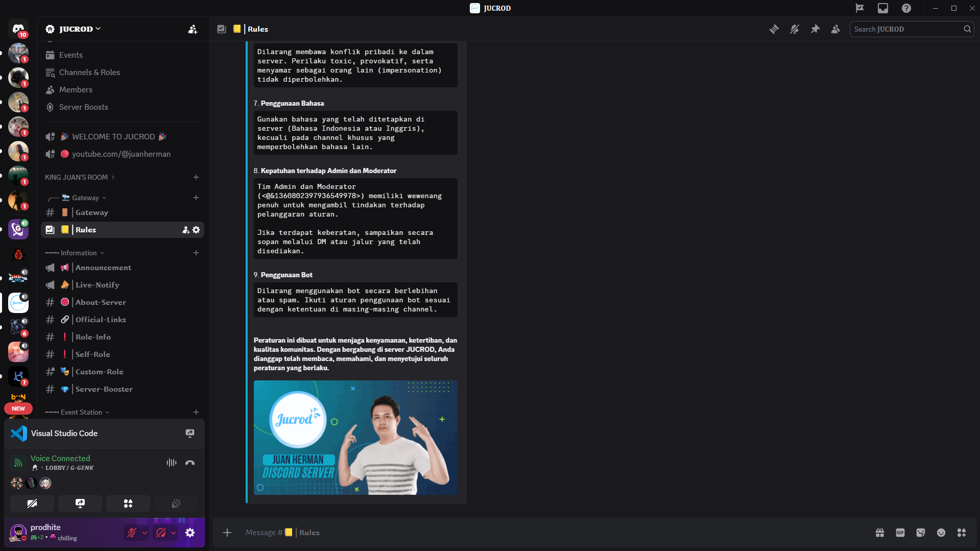980x551 pixels.
Task: Open Discord direct messages home
Action: coord(18,29)
